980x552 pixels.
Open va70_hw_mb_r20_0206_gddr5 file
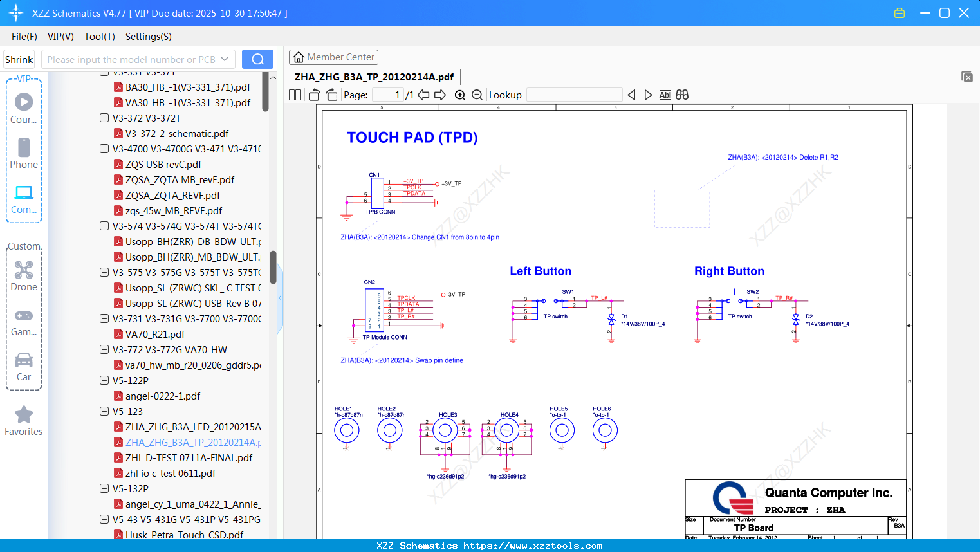pos(193,365)
